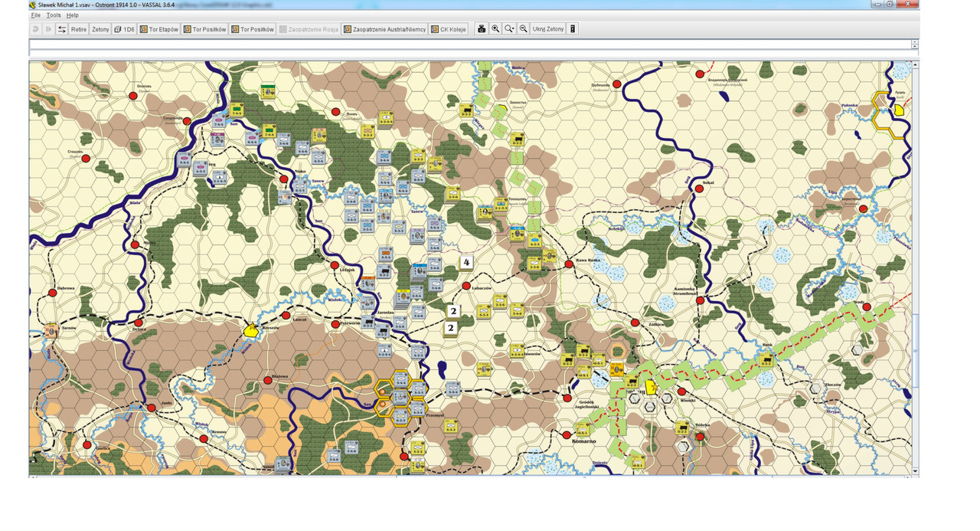Viewport: 980px width, 531px height.
Task: Select the yellow pentagon marker near Lwów
Action: [652, 387]
